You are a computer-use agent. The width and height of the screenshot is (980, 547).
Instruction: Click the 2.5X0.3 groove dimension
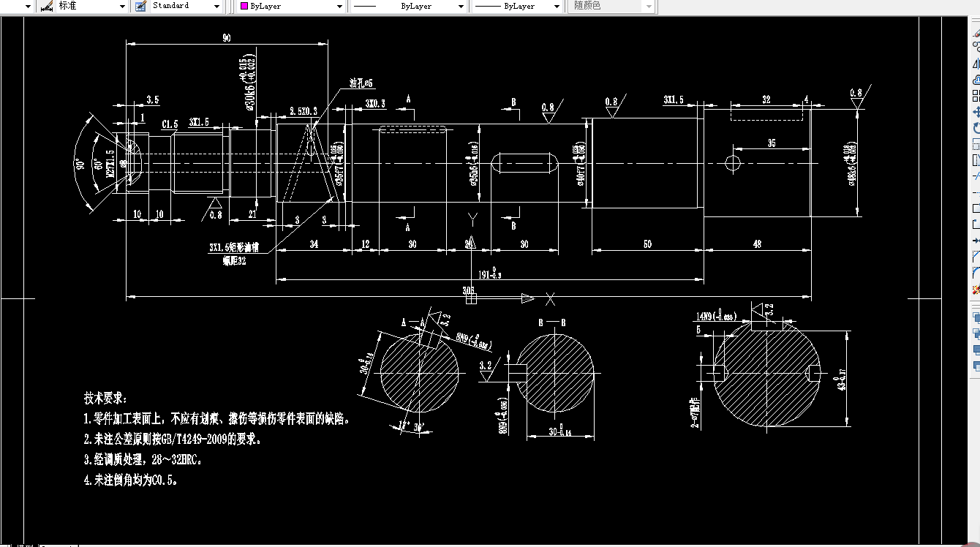click(304, 110)
